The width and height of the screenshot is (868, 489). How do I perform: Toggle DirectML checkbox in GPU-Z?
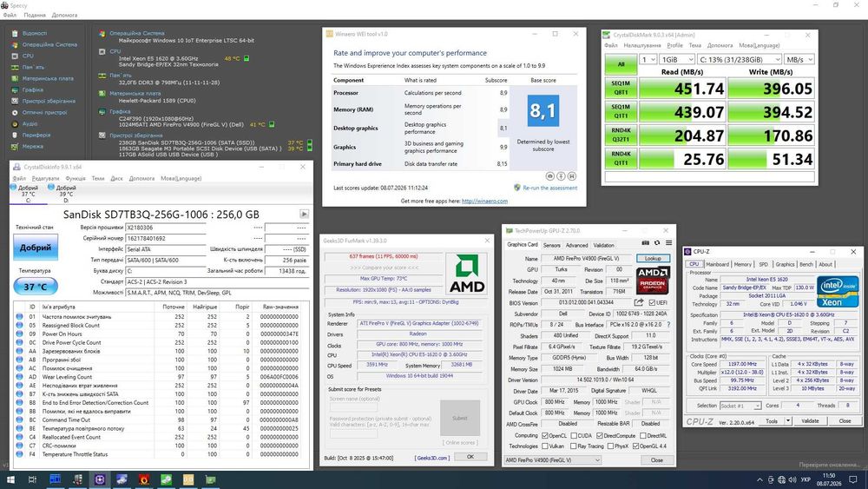coord(642,436)
